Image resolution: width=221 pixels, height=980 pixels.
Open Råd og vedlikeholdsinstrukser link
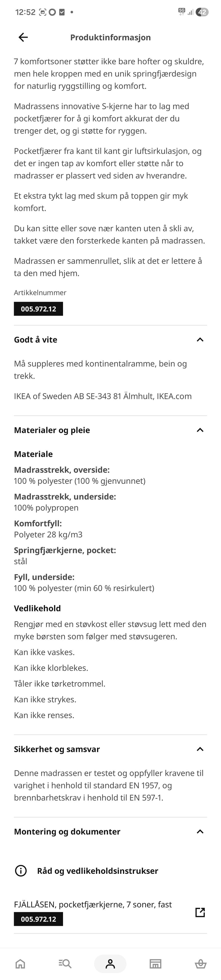pyautogui.click(x=97, y=871)
